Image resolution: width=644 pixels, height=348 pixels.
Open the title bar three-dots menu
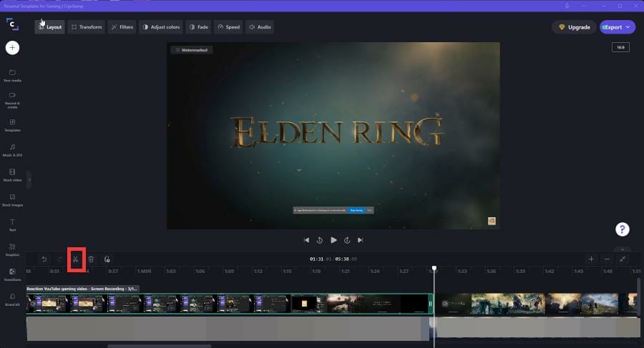[585, 6]
